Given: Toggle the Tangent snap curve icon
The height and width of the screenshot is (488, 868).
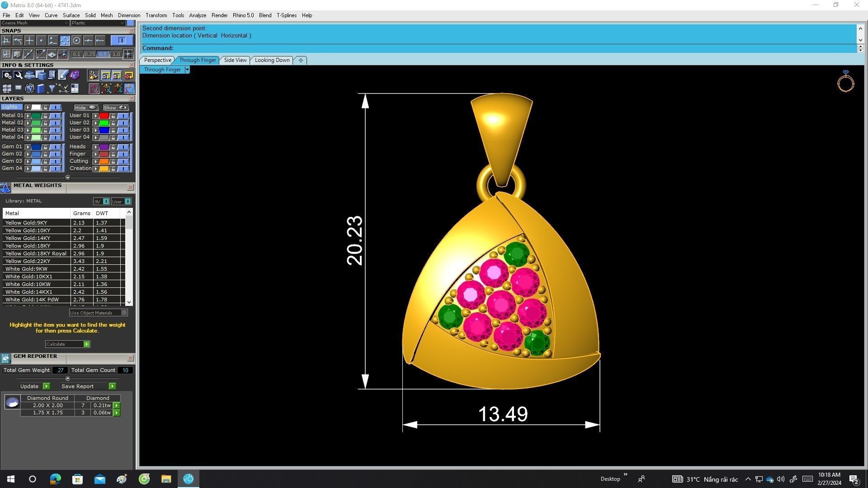Looking at the screenshot, I should tap(18, 41).
